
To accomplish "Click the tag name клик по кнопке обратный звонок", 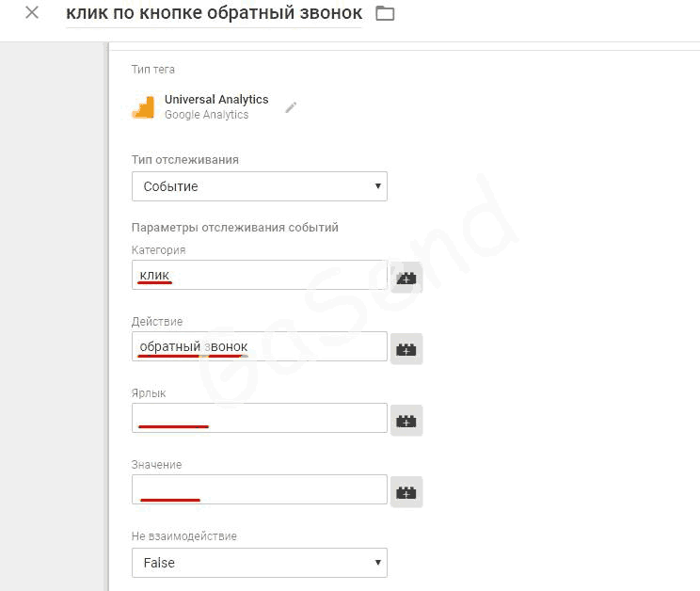I will click(214, 13).
